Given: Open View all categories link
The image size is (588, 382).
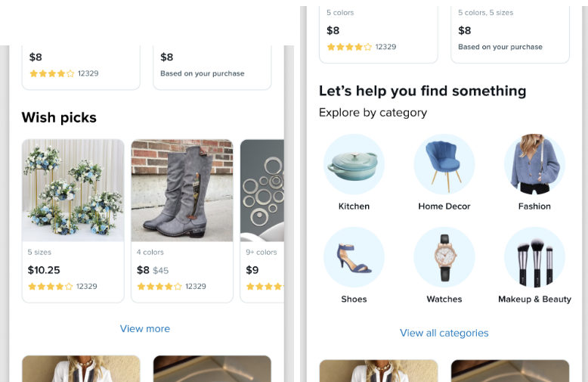Looking at the screenshot, I should pos(444,333).
